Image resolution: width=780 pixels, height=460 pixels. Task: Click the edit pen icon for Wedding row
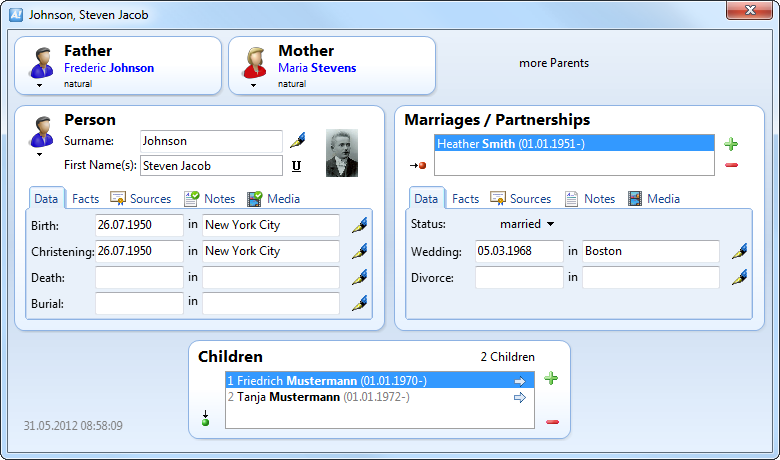(x=739, y=252)
